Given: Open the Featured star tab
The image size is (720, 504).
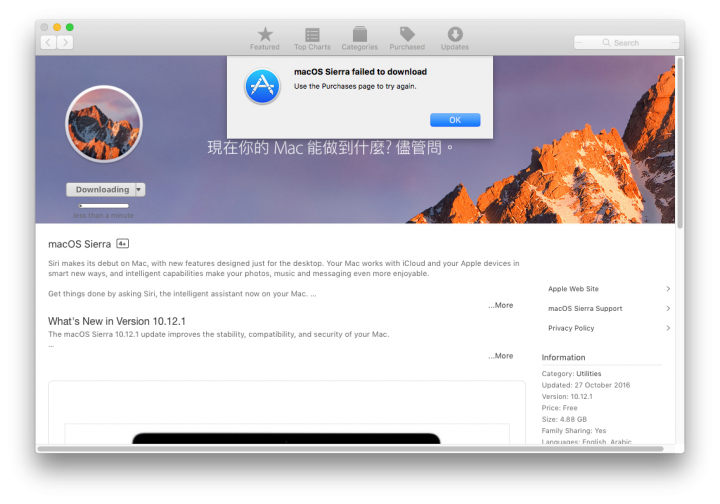Looking at the screenshot, I should click(x=264, y=38).
